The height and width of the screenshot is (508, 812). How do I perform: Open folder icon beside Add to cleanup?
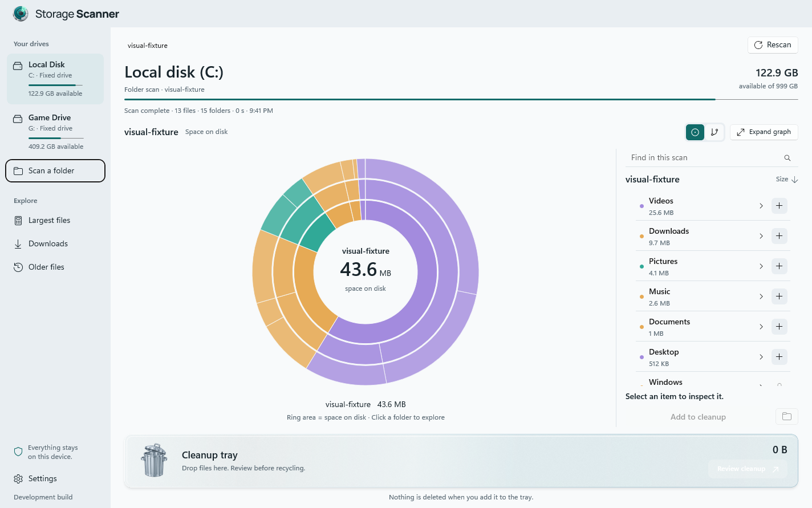[787, 417]
